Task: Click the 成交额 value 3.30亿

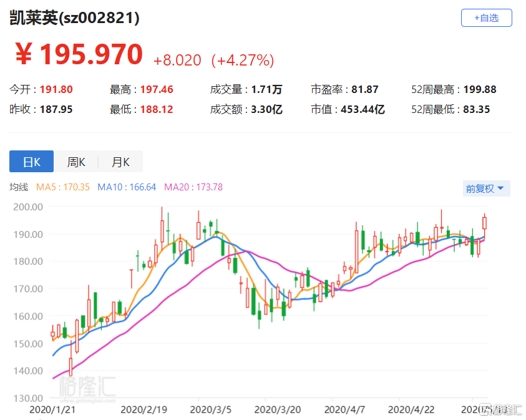Action: (x=266, y=109)
